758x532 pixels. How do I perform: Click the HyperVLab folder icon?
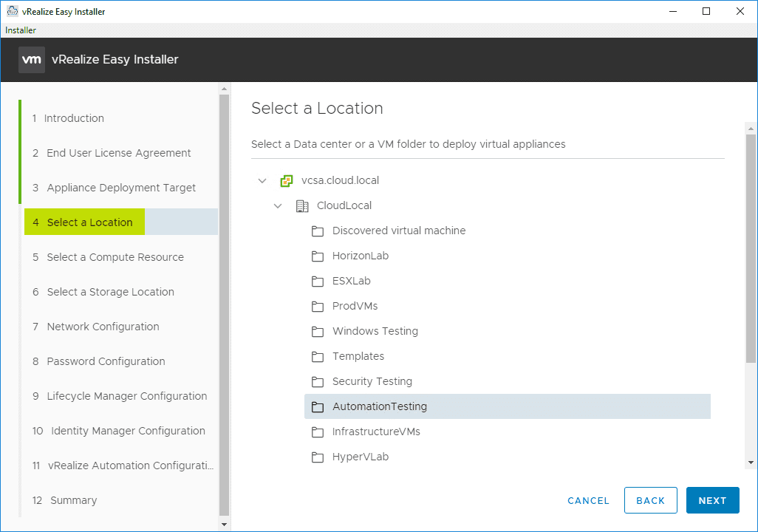[x=318, y=457]
